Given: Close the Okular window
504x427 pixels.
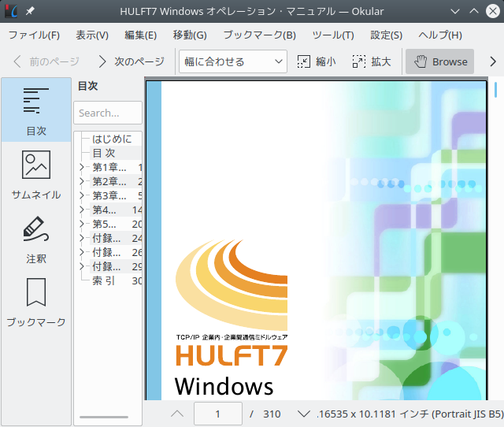Looking at the screenshot, I should tap(493, 11).
